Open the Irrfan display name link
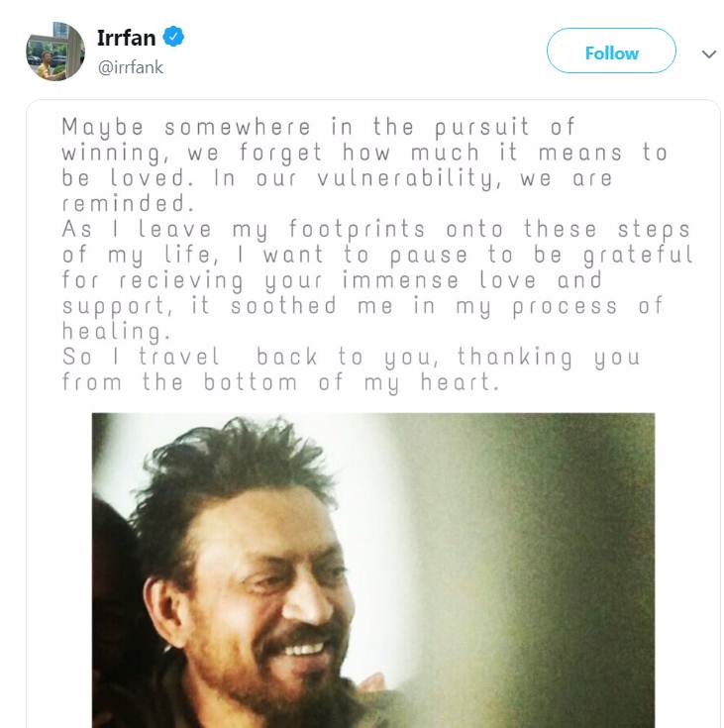Image resolution: width=724 pixels, height=728 pixels. (x=127, y=38)
